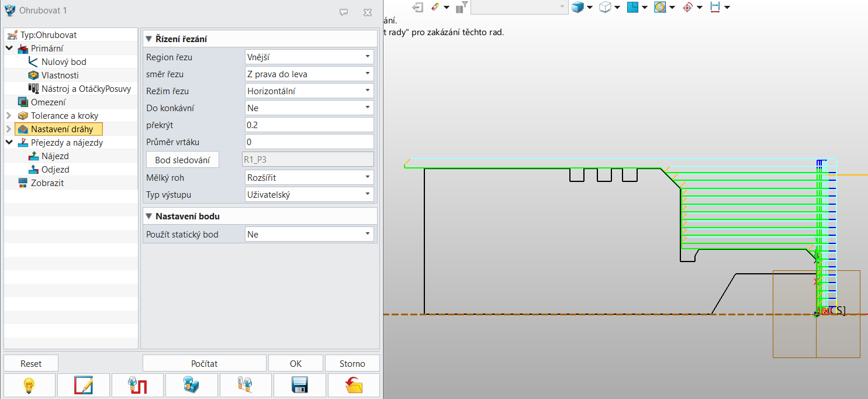Open the Typ výstupu dropdown
Screen dimensions: 868x399
pyautogui.click(x=309, y=194)
